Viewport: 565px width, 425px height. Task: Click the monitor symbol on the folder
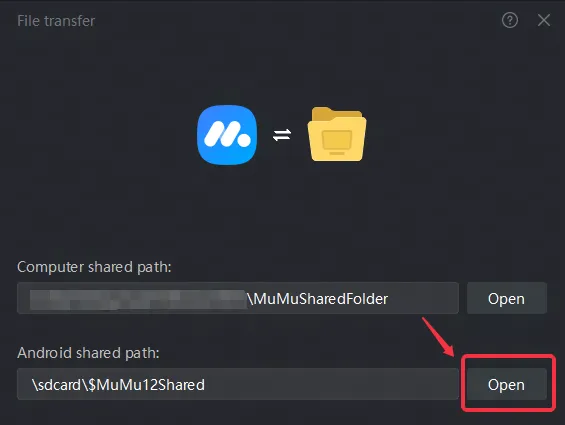(337, 142)
